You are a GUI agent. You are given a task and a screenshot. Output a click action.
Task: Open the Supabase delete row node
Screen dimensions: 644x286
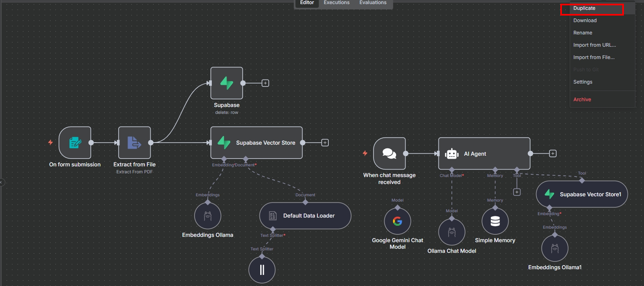coord(227,83)
